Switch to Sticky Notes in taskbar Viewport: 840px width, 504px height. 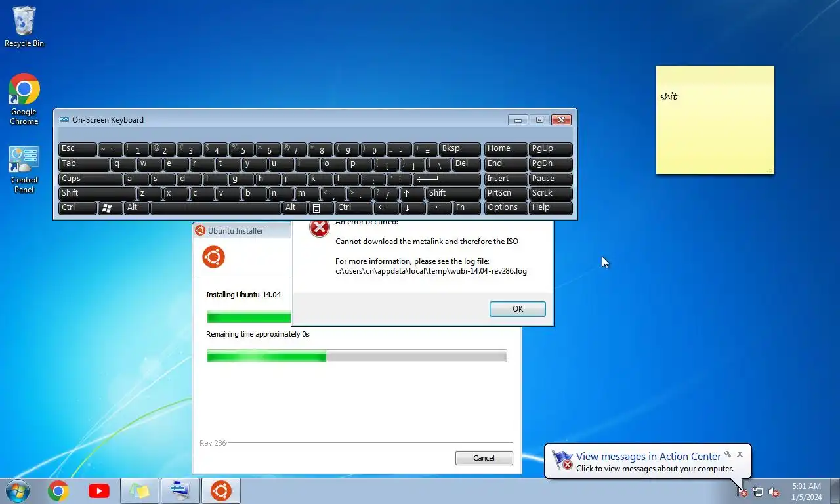pos(140,491)
